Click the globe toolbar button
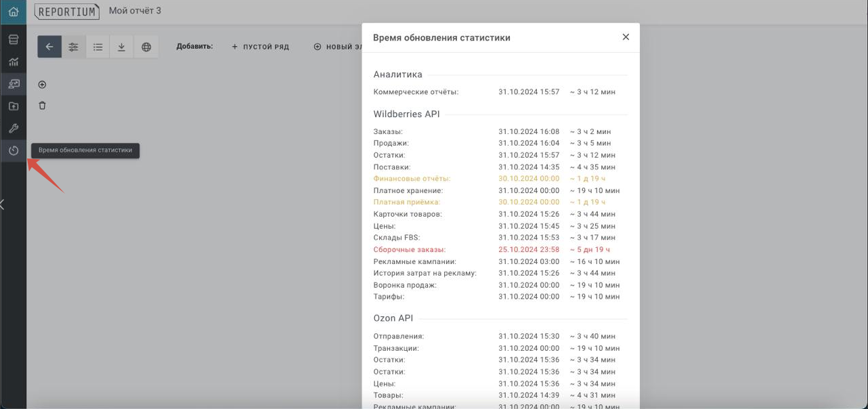Image resolution: width=868 pixels, height=409 pixels. click(146, 47)
